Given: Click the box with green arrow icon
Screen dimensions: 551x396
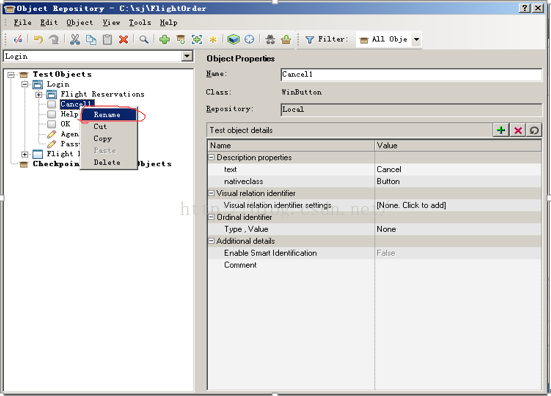Looking at the screenshot, I should coord(286,39).
